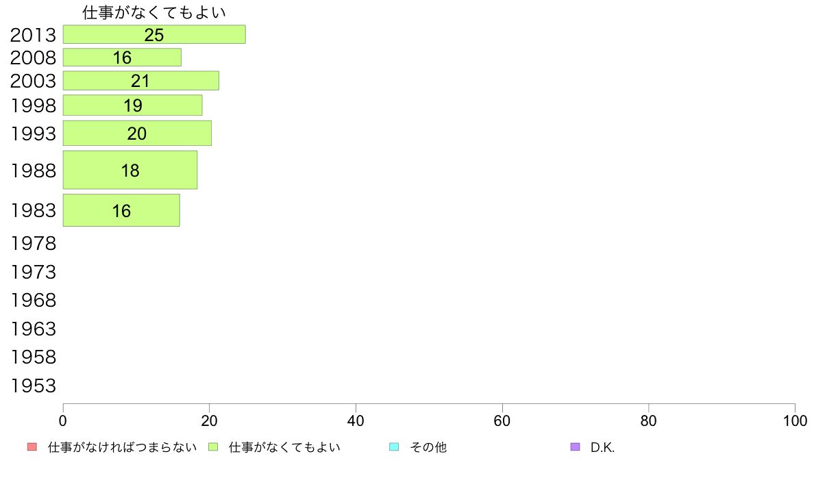814x504 pixels.
Task: Click the その他 legend text
Action: pos(428,447)
